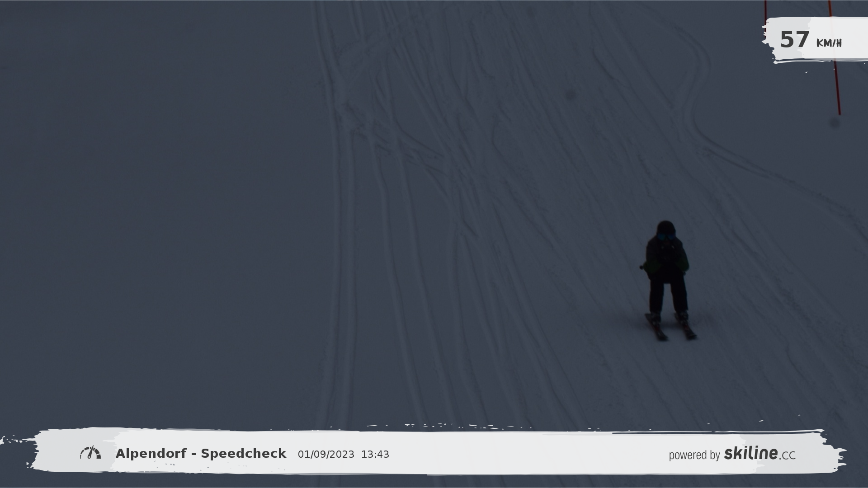Click the skier's blue goggles

[x=665, y=237]
